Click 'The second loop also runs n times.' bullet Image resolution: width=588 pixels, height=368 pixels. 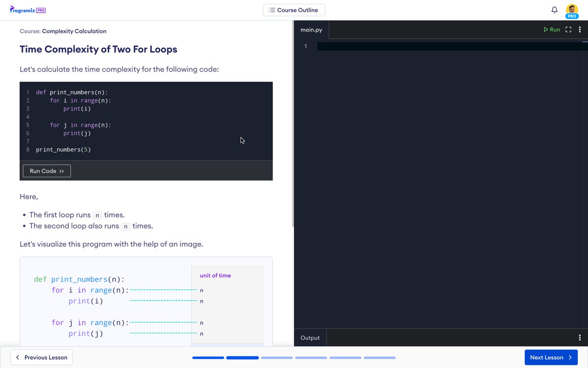coord(91,226)
